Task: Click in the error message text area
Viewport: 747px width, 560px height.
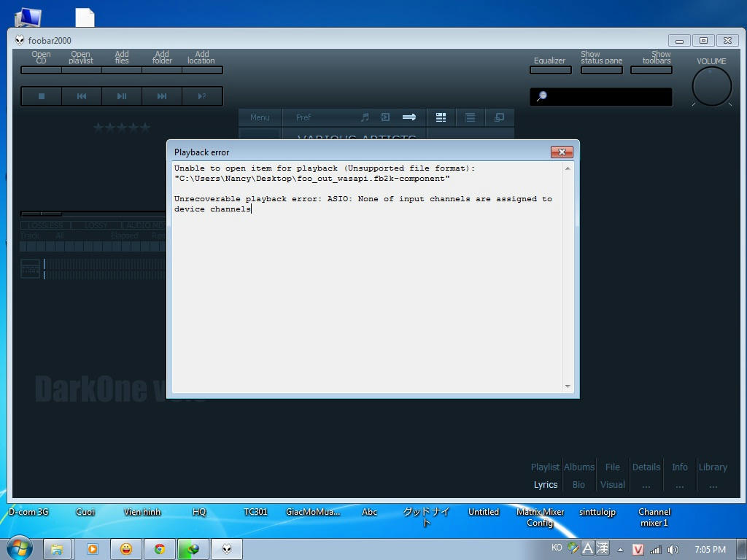Action: pos(367,278)
